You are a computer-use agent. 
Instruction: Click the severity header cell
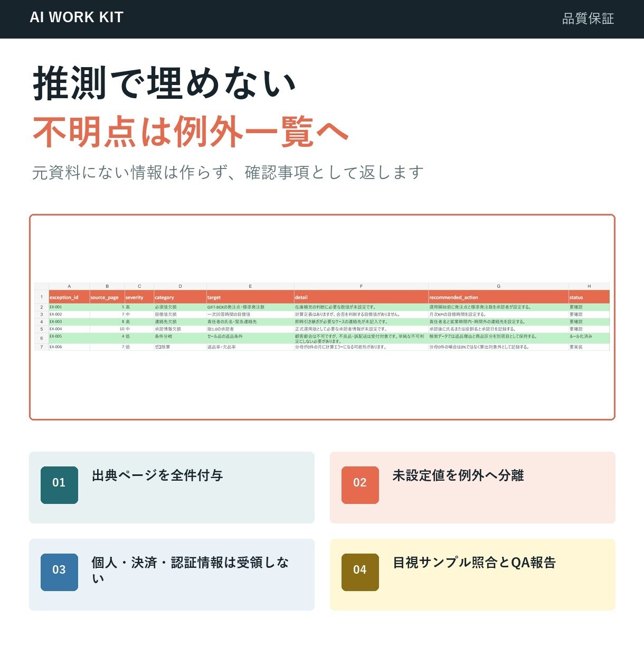[139, 297]
